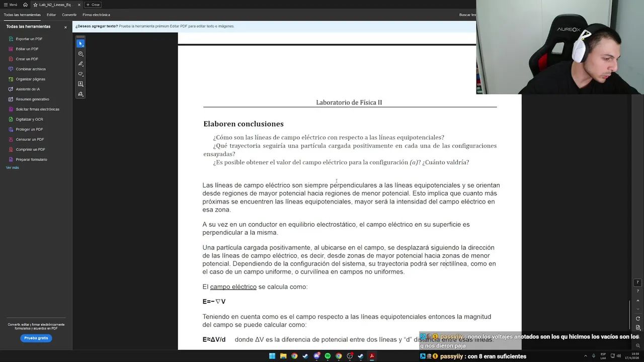Open the Convertir menu tab
Image resolution: width=644 pixels, height=362 pixels.
tap(69, 15)
